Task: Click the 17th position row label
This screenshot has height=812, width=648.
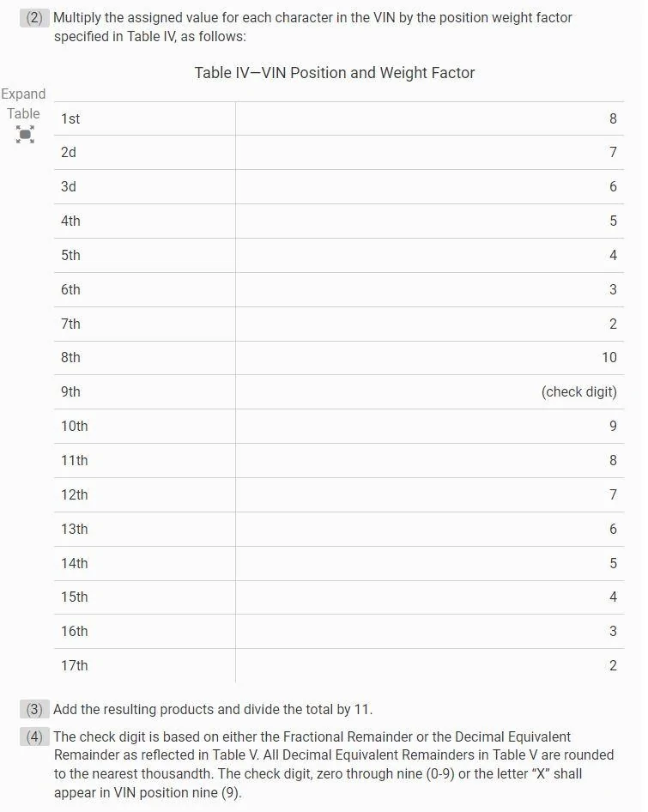Action: click(74, 665)
